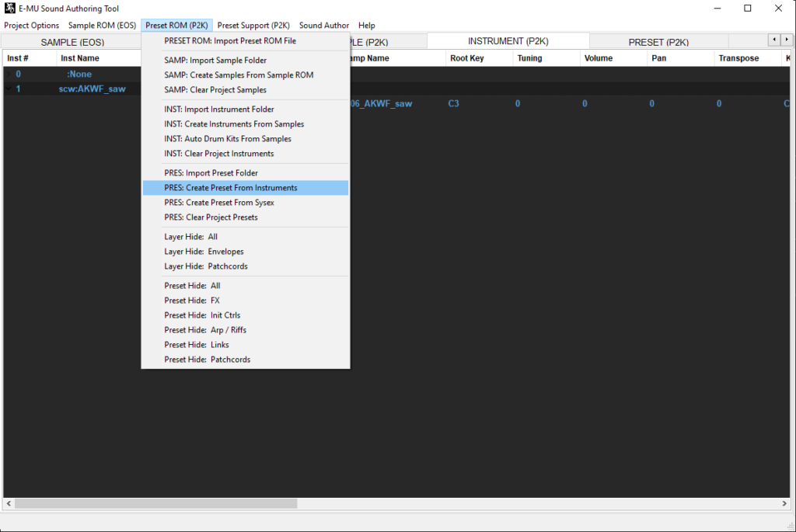Click the Pan value 0
The width and height of the screenshot is (796, 532).
652,103
